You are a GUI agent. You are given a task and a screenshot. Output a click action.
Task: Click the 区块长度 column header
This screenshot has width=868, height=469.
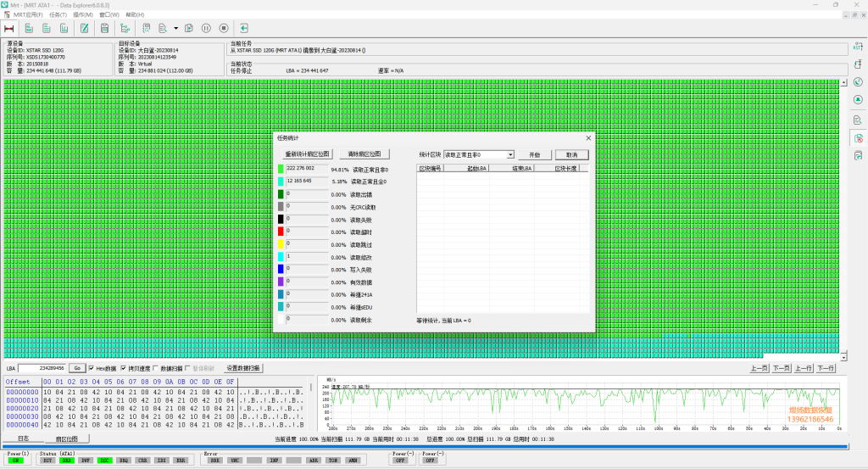click(x=557, y=168)
